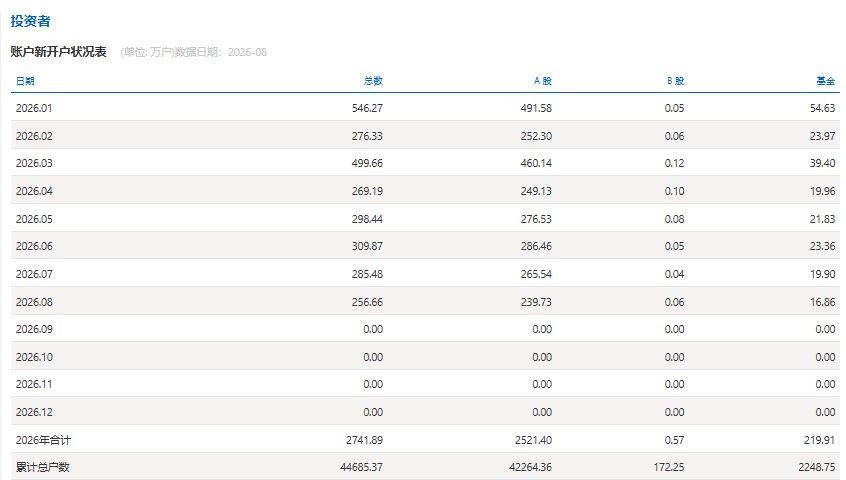Click 基金 value 19.96 in 2026.04 row
This screenshot has height=480, width=846.
[x=822, y=191]
